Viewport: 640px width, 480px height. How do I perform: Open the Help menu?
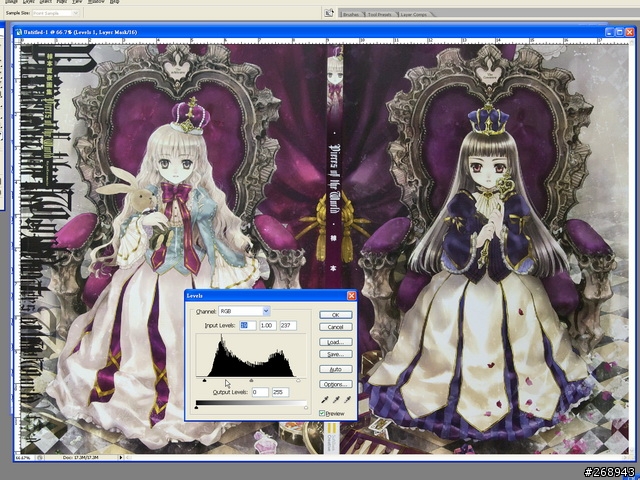115,2
